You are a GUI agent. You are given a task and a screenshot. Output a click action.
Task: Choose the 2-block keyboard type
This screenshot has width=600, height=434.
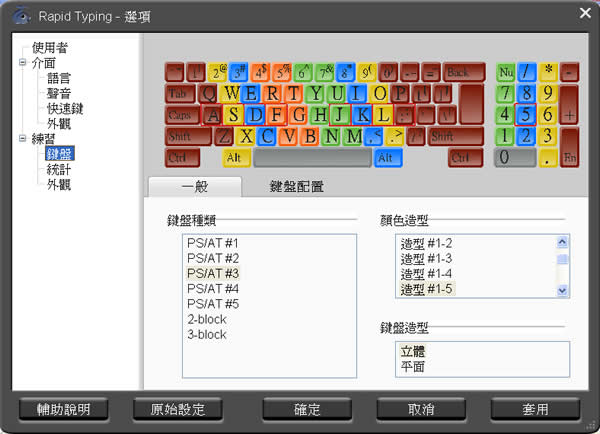(207, 319)
